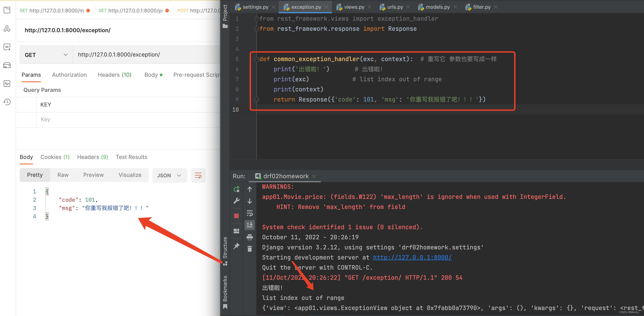Open the Test Results tab

[132, 157]
